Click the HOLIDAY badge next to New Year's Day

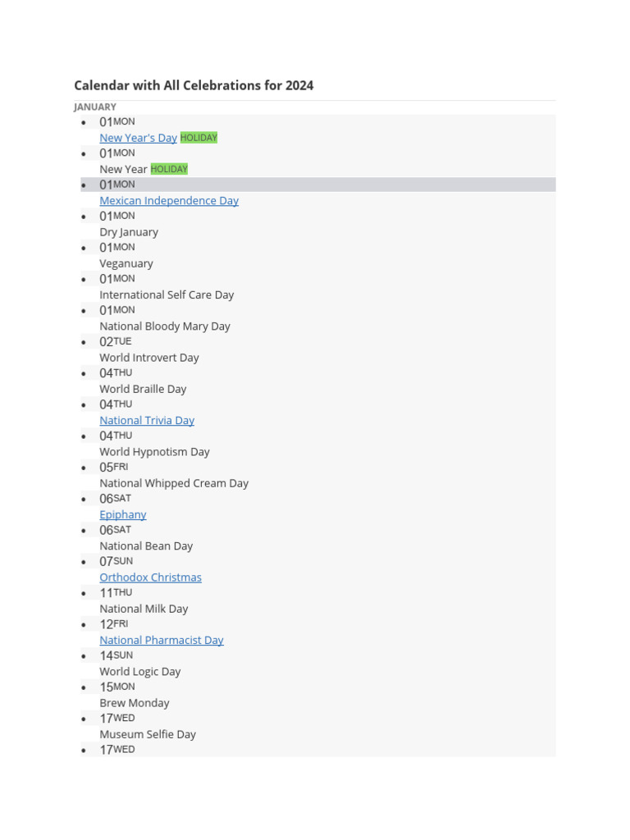click(x=199, y=138)
